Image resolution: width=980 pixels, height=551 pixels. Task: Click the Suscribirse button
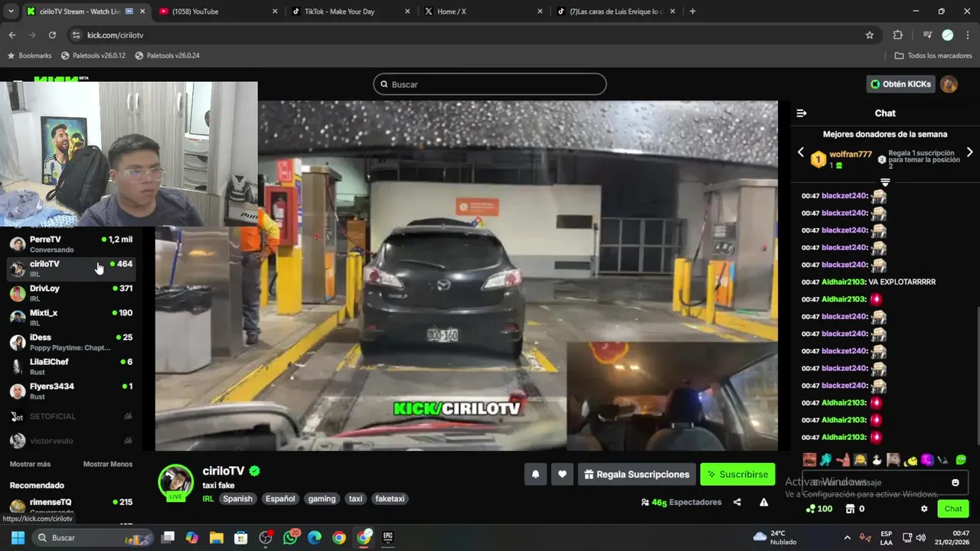[x=737, y=474]
